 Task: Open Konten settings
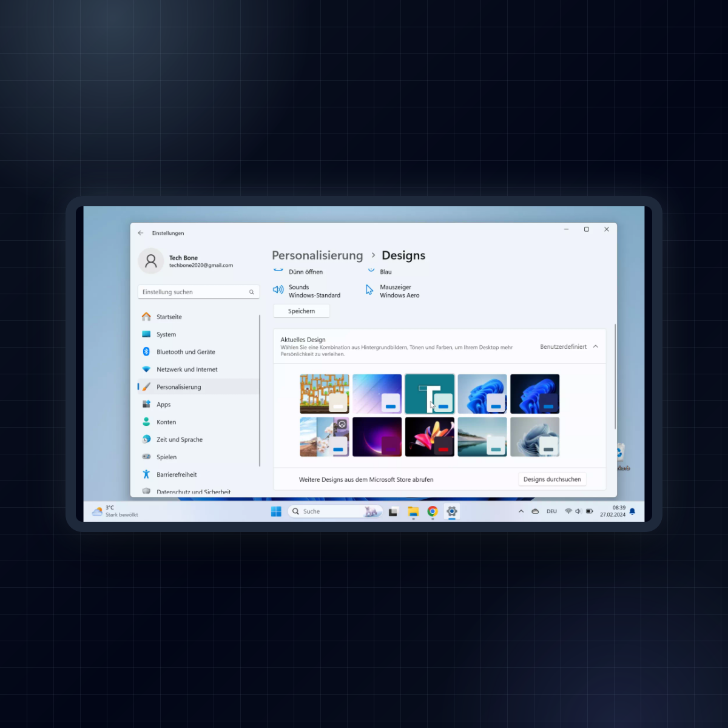[x=198, y=422]
